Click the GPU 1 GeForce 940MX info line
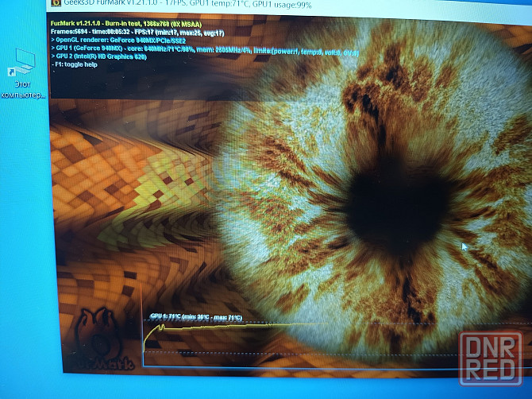 point(199,49)
